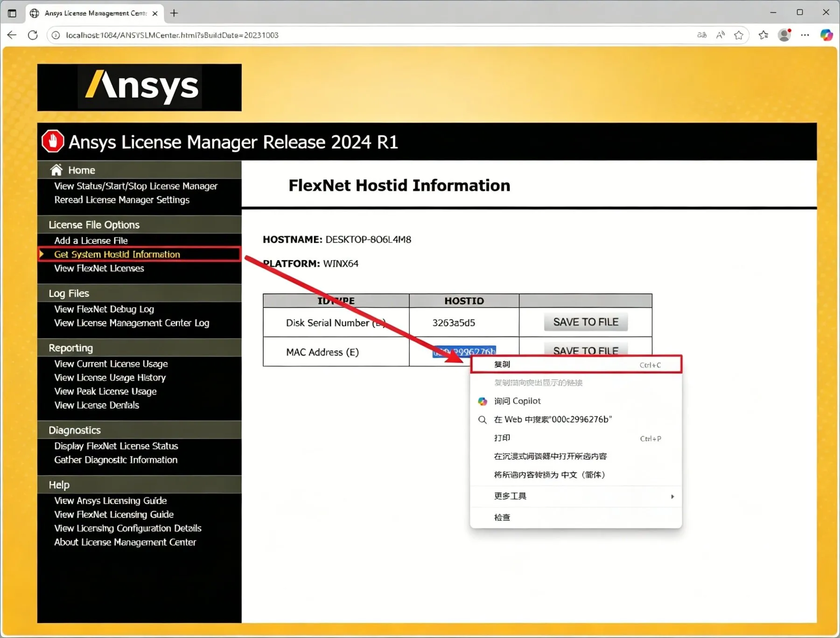Open Display FlexNet License Status
840x638 pixels.
[116, 446]
